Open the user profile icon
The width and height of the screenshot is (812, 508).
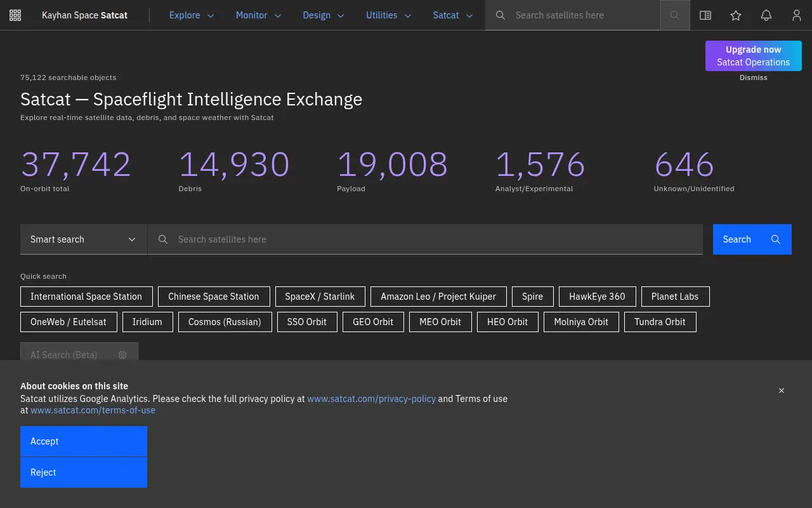797,15
